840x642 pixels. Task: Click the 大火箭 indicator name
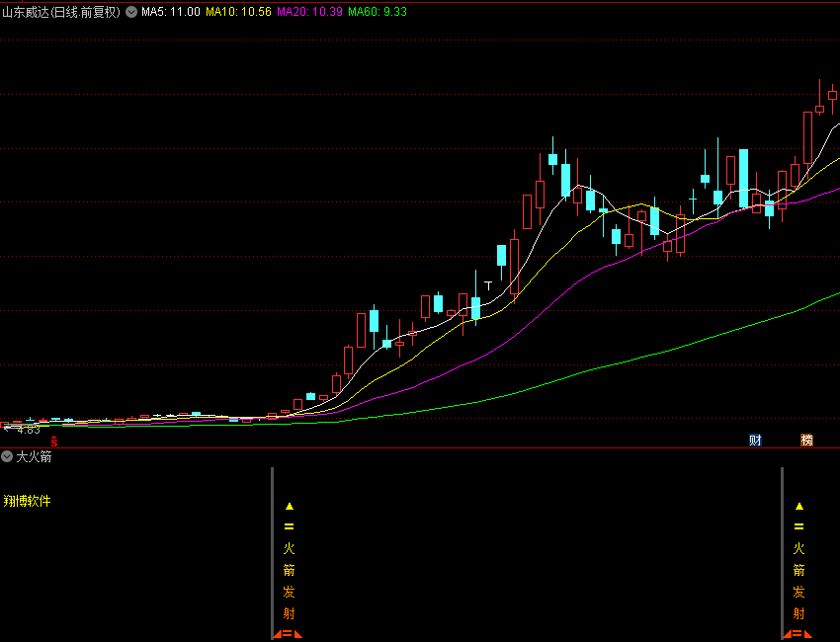(x=35, y=456)
